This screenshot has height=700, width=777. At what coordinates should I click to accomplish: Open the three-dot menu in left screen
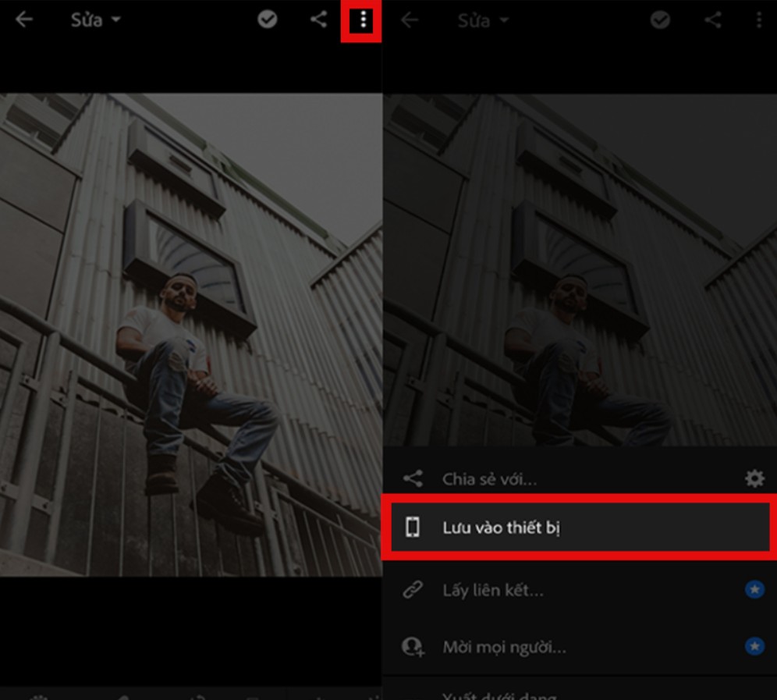pos(362,20)
